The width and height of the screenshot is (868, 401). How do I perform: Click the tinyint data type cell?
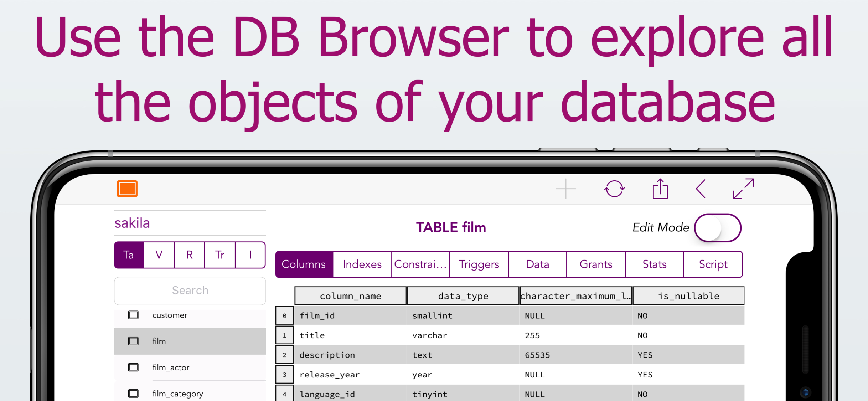(x=463, y=393)
